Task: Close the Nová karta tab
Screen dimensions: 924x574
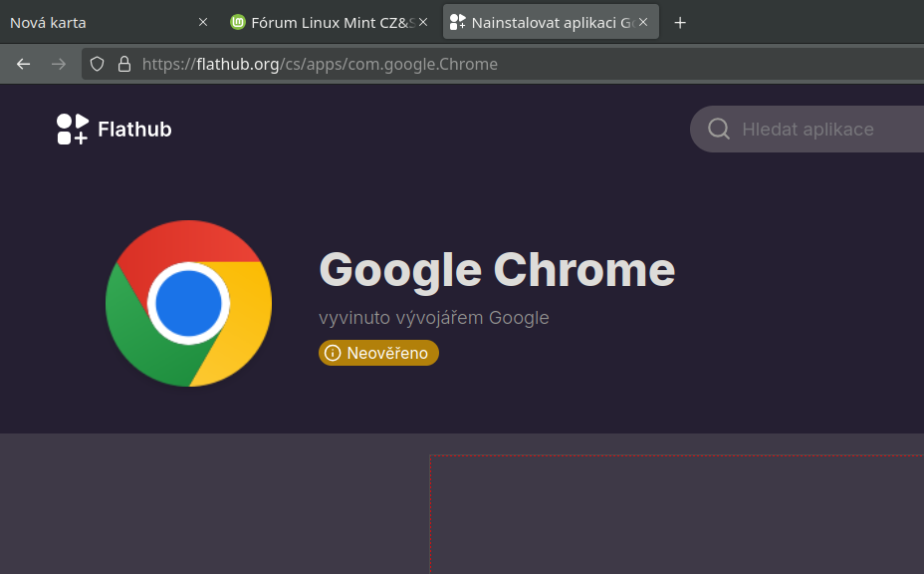Action: click(203, 22)
